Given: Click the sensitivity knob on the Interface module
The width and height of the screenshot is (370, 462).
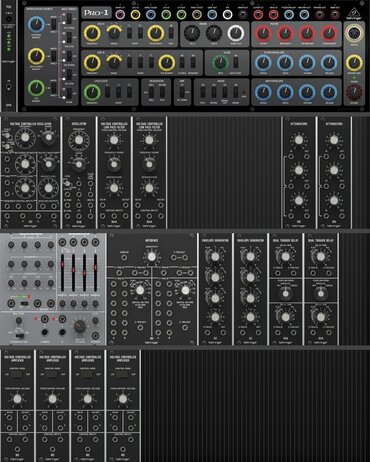Looking at the screenshot, I should [x=151, y=257].
